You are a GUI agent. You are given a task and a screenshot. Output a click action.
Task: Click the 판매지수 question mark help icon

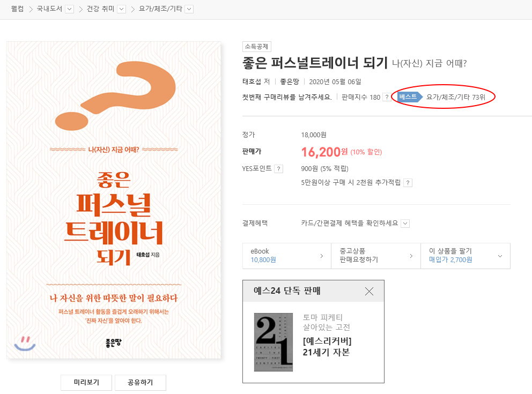387,98
